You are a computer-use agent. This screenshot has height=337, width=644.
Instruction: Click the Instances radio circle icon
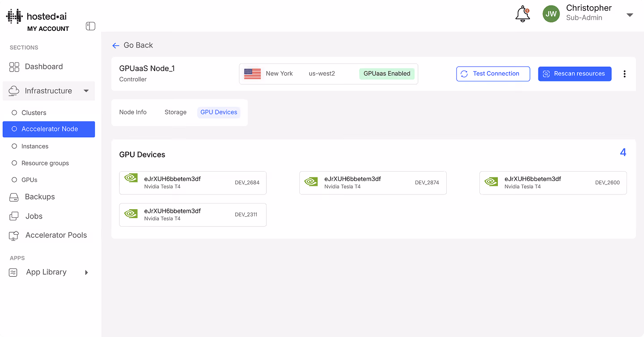click(x=14, y=146)
